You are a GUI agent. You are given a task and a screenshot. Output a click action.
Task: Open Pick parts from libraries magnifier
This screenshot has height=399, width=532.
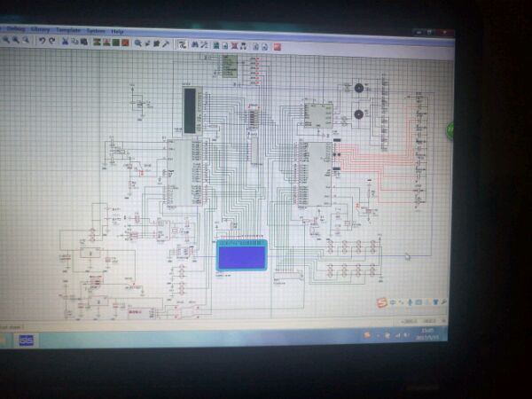click(x=137, y=43)
